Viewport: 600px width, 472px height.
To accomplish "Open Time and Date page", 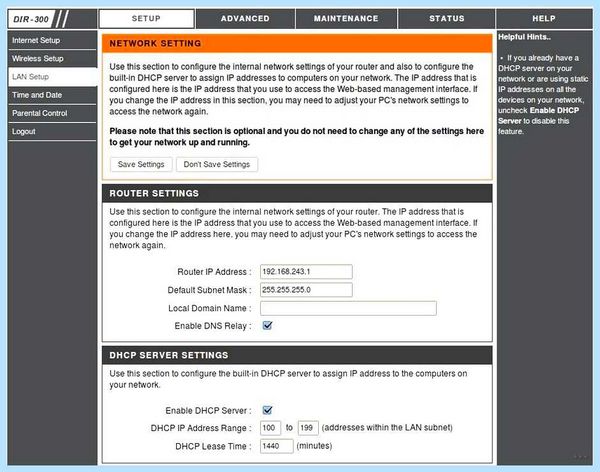I will tap(52, 95).
